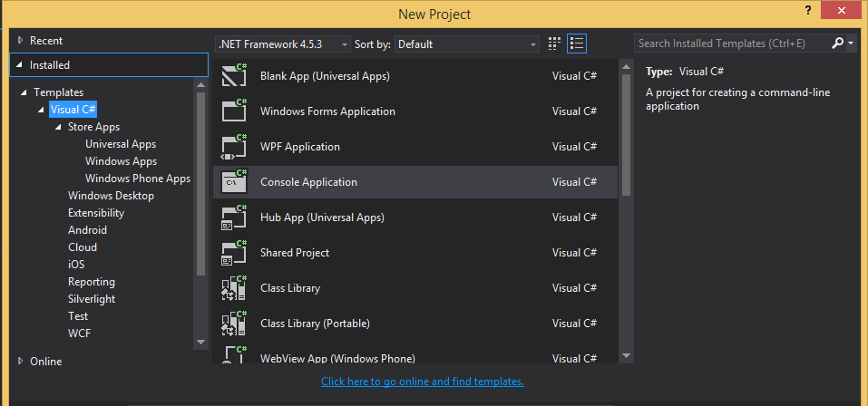This screenshot has width=868, height=406.
Task: Select the Visual C# tree node
Action: pyautogui.click(x=73, y=110)
